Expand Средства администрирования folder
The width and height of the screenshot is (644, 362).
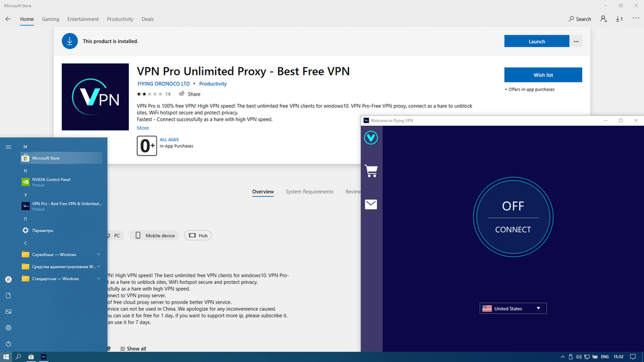pos(61,266)
